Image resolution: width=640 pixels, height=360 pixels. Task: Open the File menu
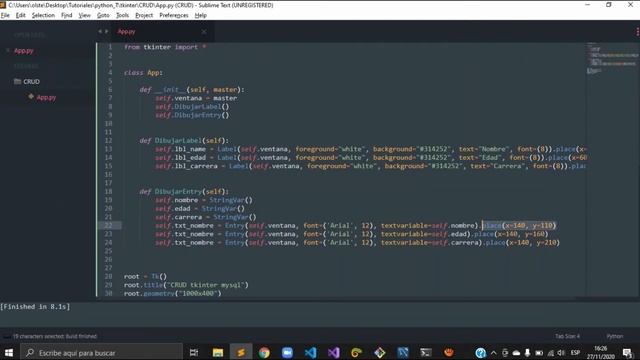pyautogui.click(x=5, y=15)
